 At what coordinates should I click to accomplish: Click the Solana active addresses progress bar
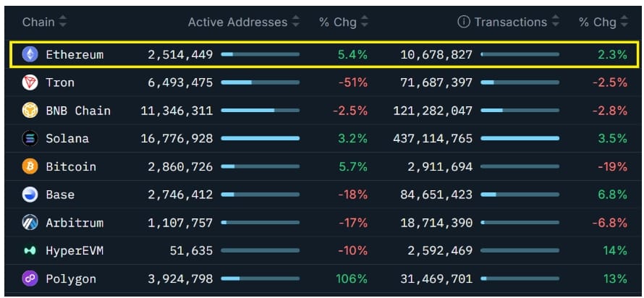point(260,138)
